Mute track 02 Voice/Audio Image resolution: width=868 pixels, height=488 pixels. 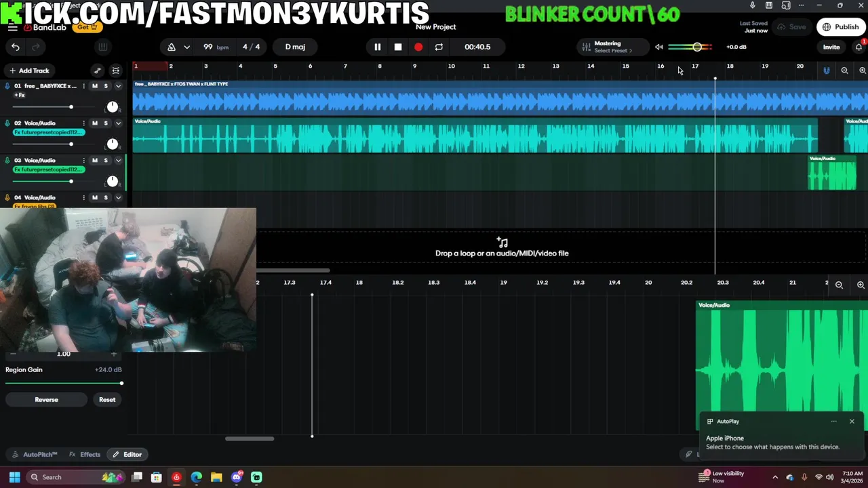[x=94, y=123]
